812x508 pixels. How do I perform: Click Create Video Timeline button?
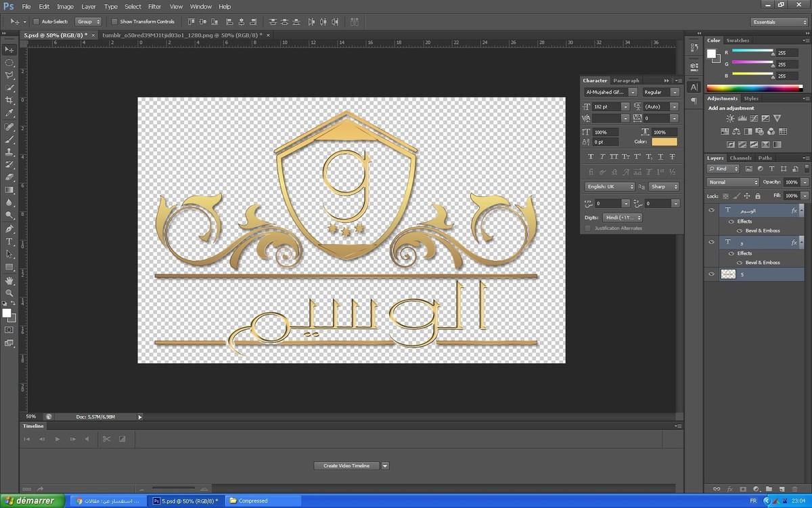pyautogui.click(x=346, y=466)
